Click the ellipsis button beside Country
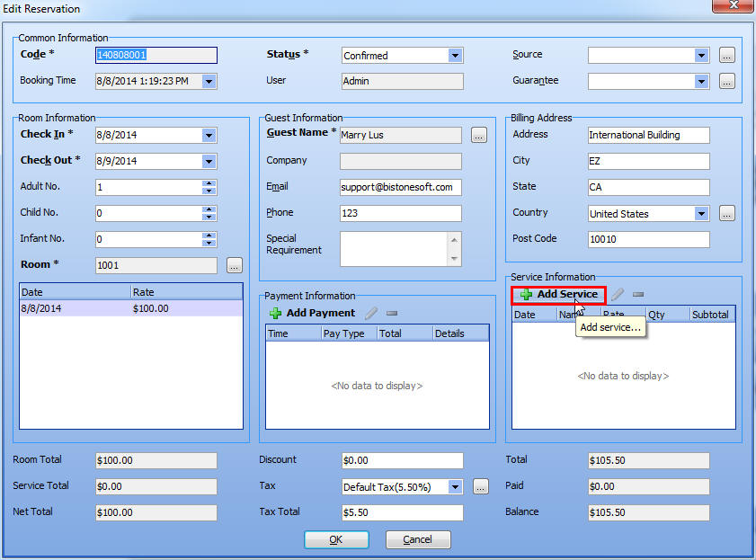Screen dimensions: 756x560 click(x=726, y=214)
